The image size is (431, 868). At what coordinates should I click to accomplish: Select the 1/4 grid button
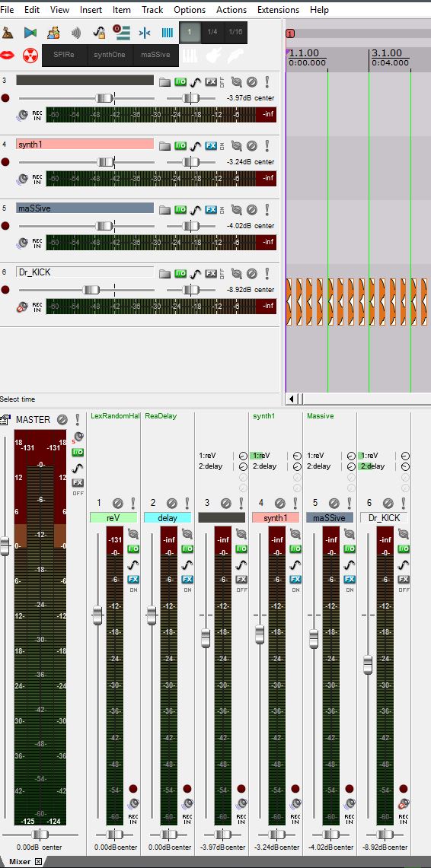coord(212,32)
